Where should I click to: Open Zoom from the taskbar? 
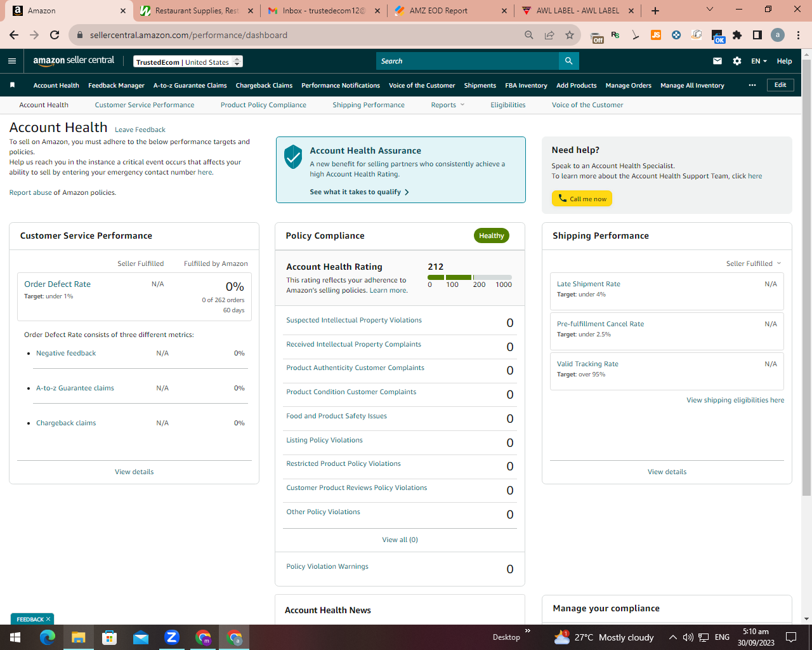[172, 637]
